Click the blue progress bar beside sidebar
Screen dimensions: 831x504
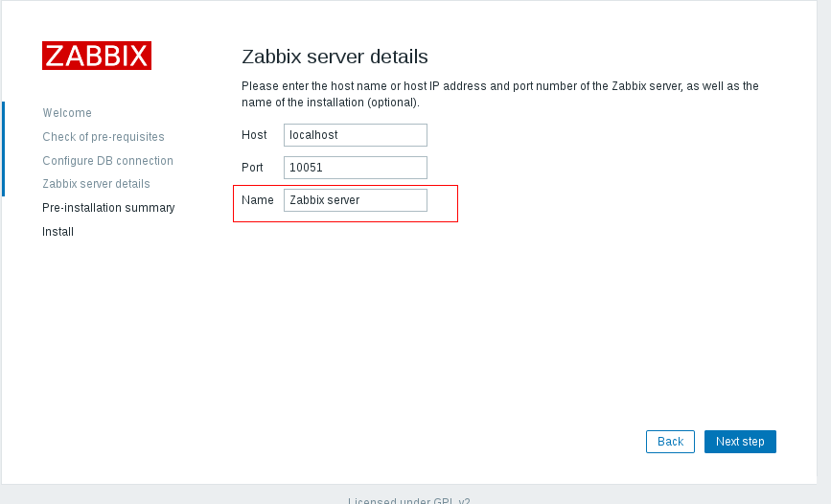[3, 149]
